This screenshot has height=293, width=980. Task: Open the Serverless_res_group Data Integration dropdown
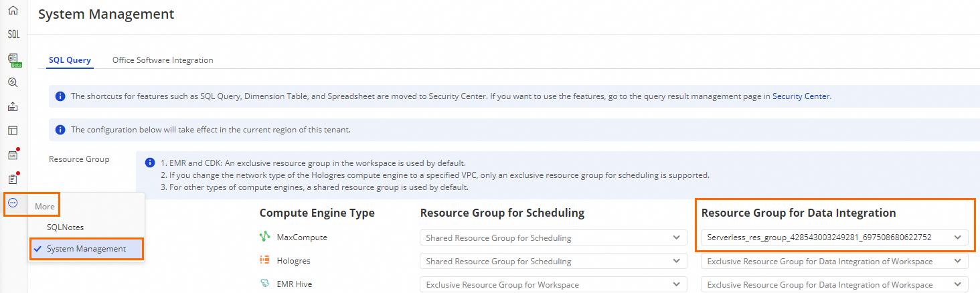(x=834, y=237)
